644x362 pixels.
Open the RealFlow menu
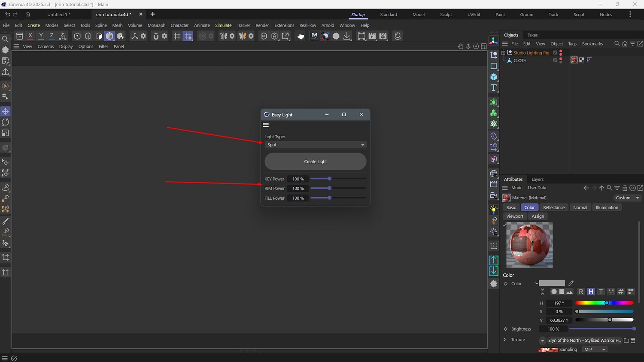(x=308, y=25)
